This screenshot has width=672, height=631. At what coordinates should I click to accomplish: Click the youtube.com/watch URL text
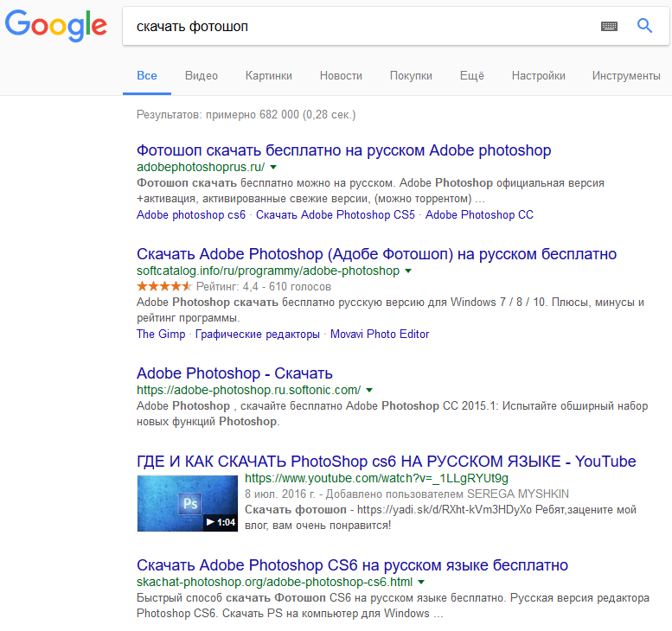[376, 478]
